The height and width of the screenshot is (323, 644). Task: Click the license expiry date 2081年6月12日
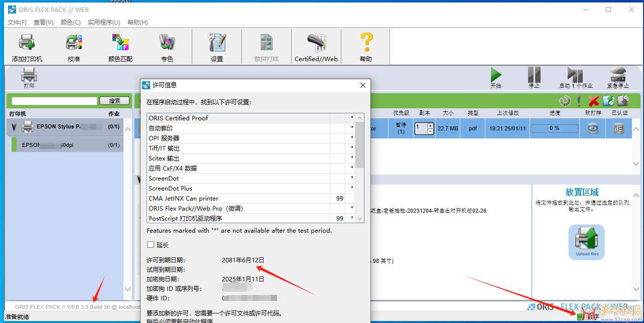(x=243, y=260)
